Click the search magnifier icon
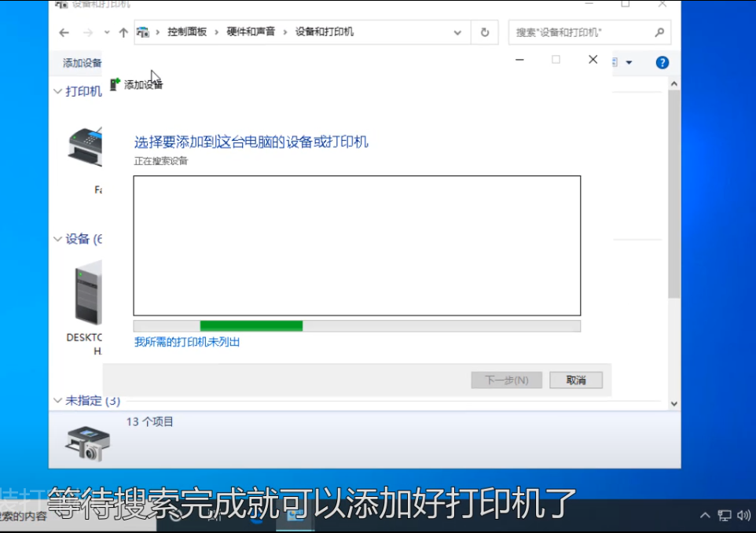 tap(659, 32)
